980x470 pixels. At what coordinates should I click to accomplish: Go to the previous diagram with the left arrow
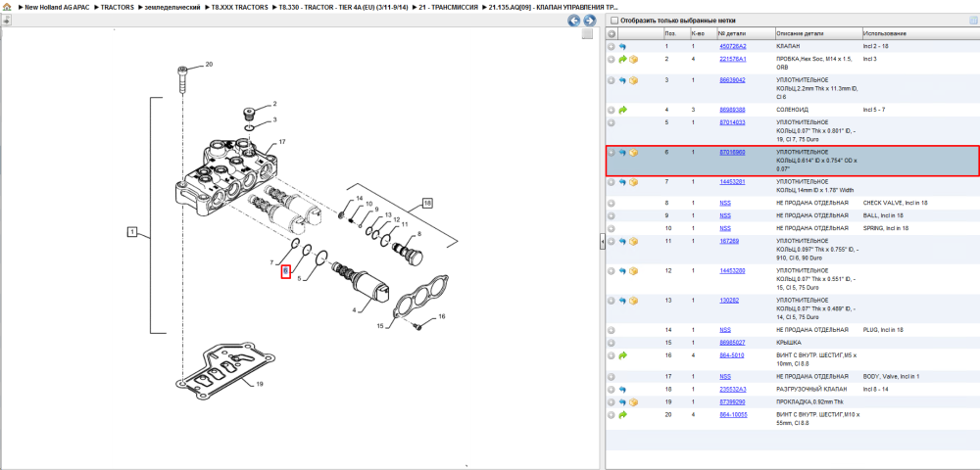(573, 21)
